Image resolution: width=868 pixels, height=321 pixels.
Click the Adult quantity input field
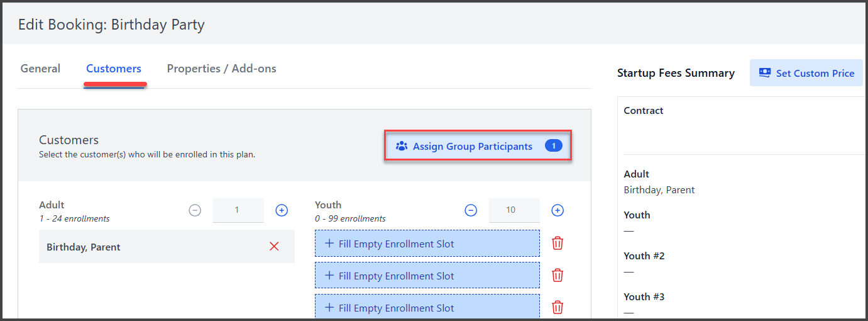[x=238, y=210]
